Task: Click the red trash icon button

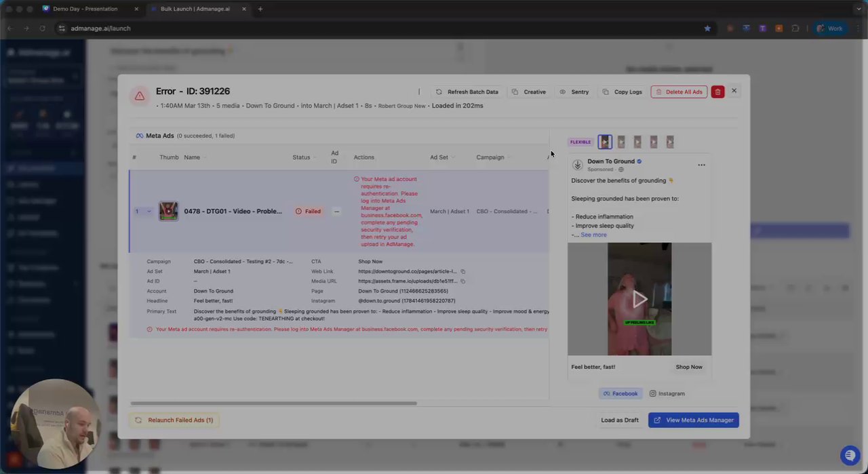Action: point(717,92)
